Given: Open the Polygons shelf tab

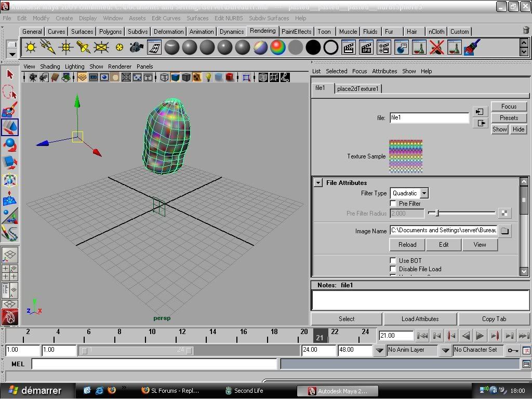Looking at the screenshot, I should click(x=110, y=32).
